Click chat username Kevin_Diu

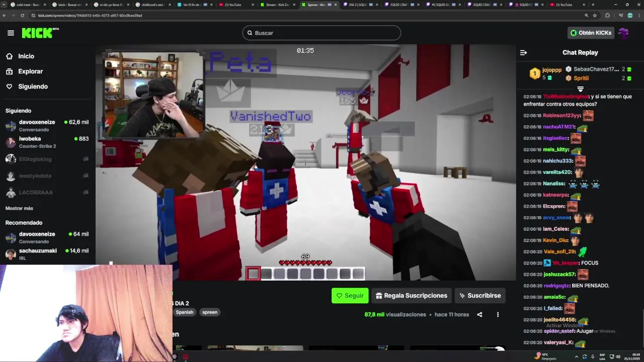555,240
